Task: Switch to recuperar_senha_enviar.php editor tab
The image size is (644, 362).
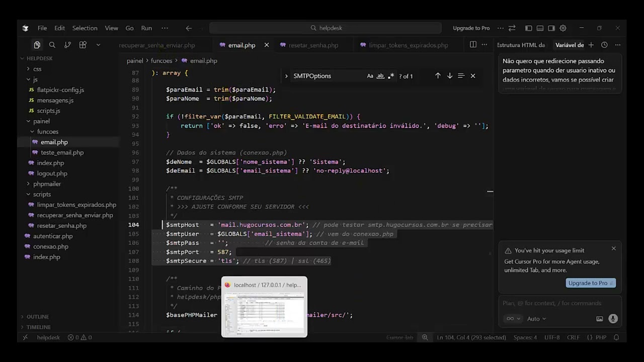Action: [x=156, y=45]
